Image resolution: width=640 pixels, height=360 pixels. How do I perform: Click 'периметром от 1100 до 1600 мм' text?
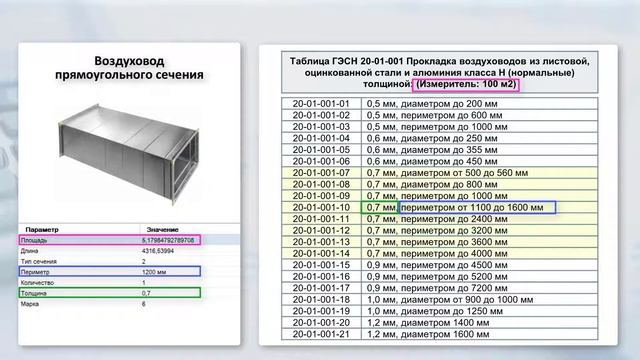pos(472,207)
